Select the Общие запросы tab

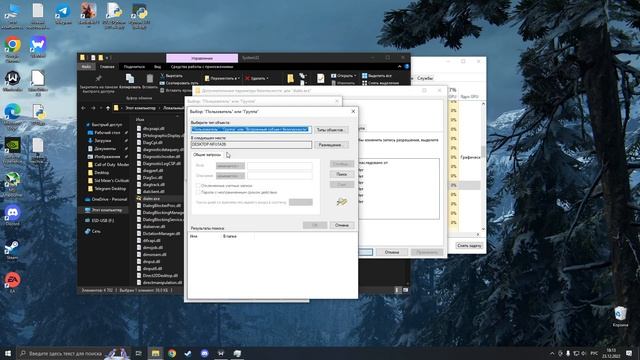click(x=207, y=155)
